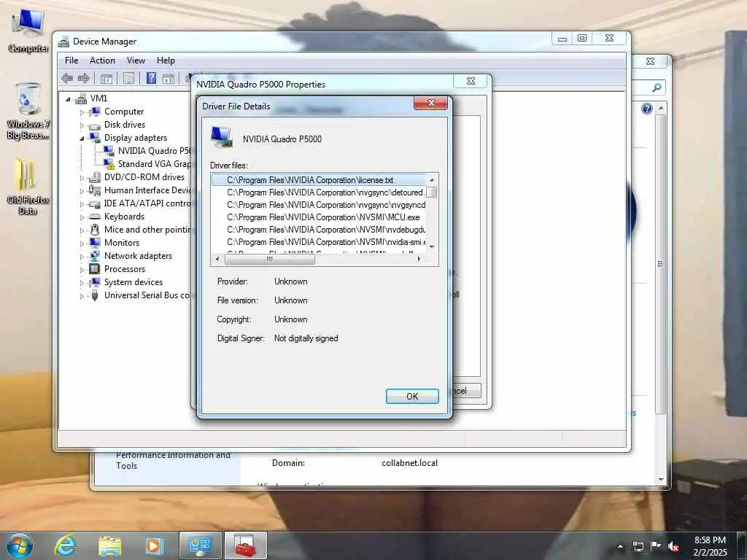Viewport: 747px width, 560px height.
Task: Open the Help menu in Device Manager
Action: pos(166,61)
